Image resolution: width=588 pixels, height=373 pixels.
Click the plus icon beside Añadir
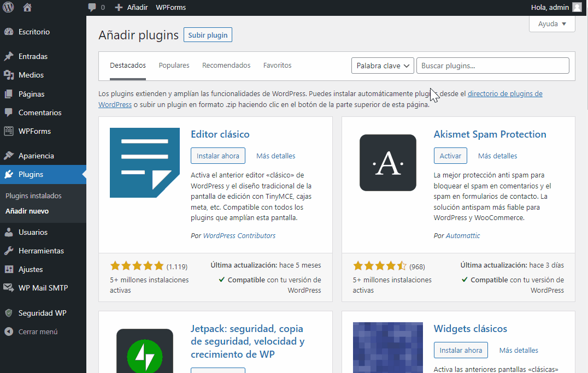119,7
